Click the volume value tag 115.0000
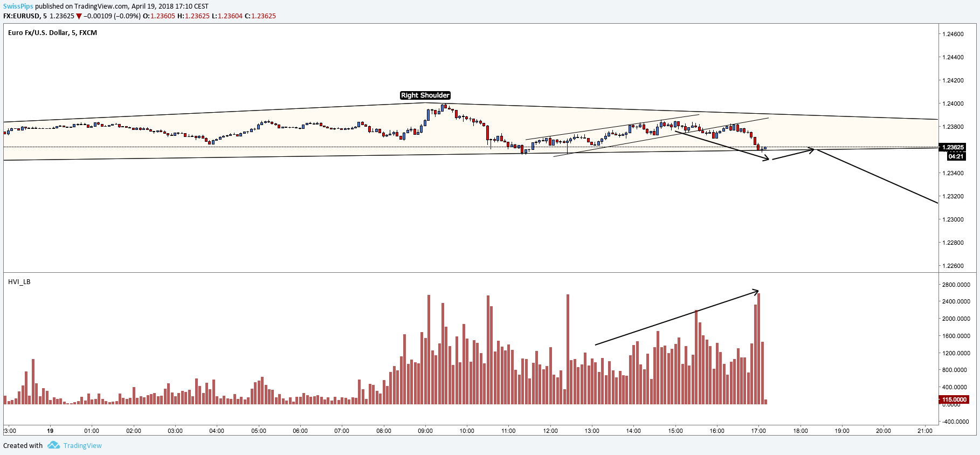Screen dimensions: 980x455 (954, 399)
